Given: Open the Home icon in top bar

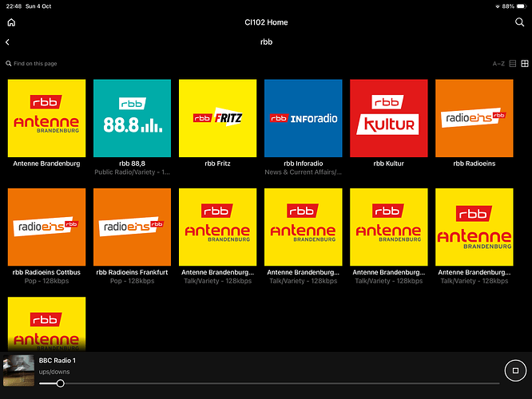Looking at the screenshot, I should click(11, 22).
